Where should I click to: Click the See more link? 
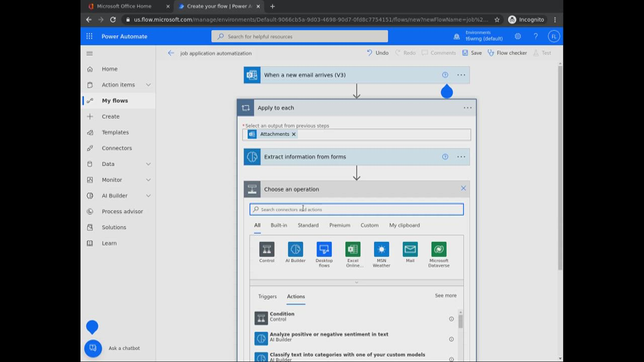click(445, 296)
